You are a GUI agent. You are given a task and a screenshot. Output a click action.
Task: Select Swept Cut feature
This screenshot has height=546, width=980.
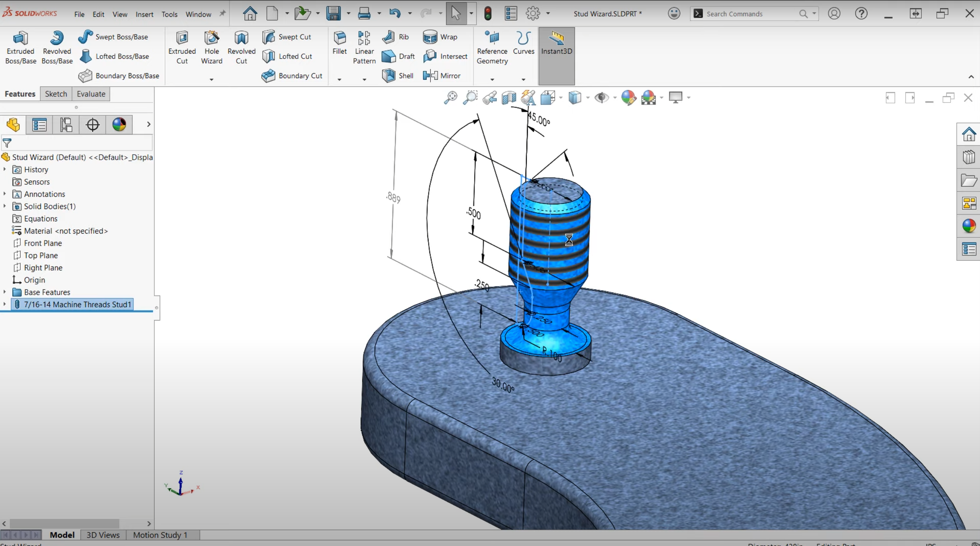(287, 37)
